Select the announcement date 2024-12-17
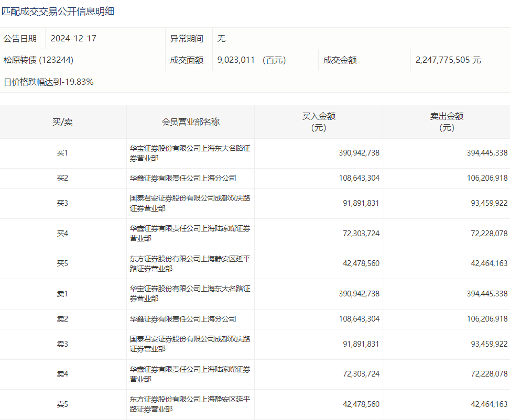 (x=73, y=38)
